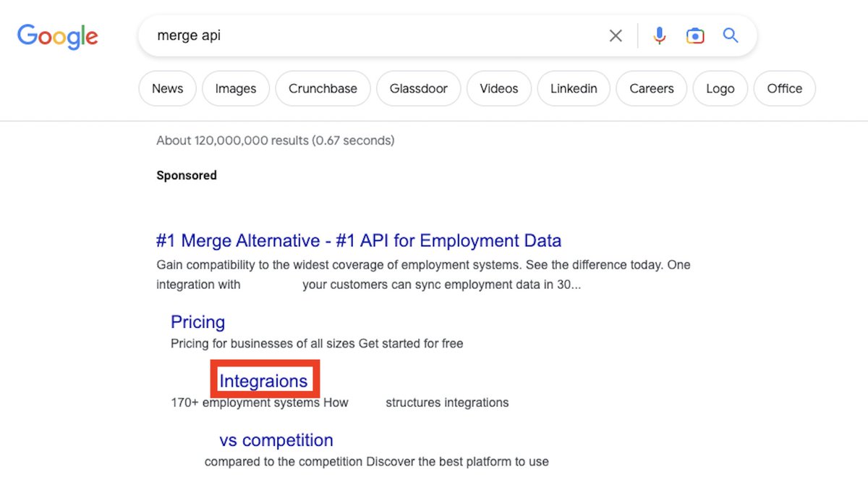Select the News filter chip
Screen dimensions: 868x488
tap(167, 89)
